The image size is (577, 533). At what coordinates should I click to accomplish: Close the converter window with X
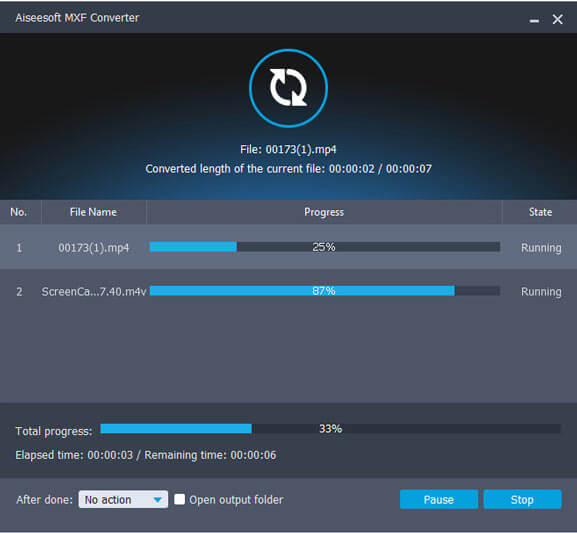[557, 19]
